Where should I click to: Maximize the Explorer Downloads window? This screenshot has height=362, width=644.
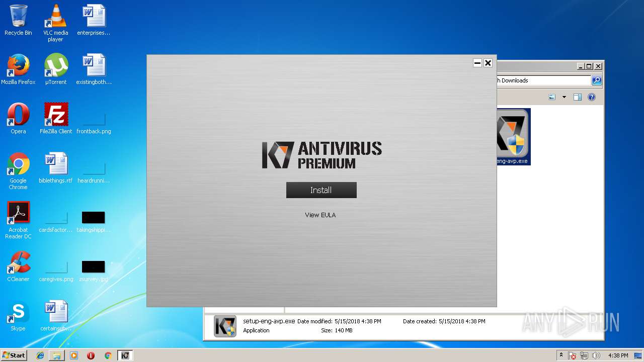point(589,66)
